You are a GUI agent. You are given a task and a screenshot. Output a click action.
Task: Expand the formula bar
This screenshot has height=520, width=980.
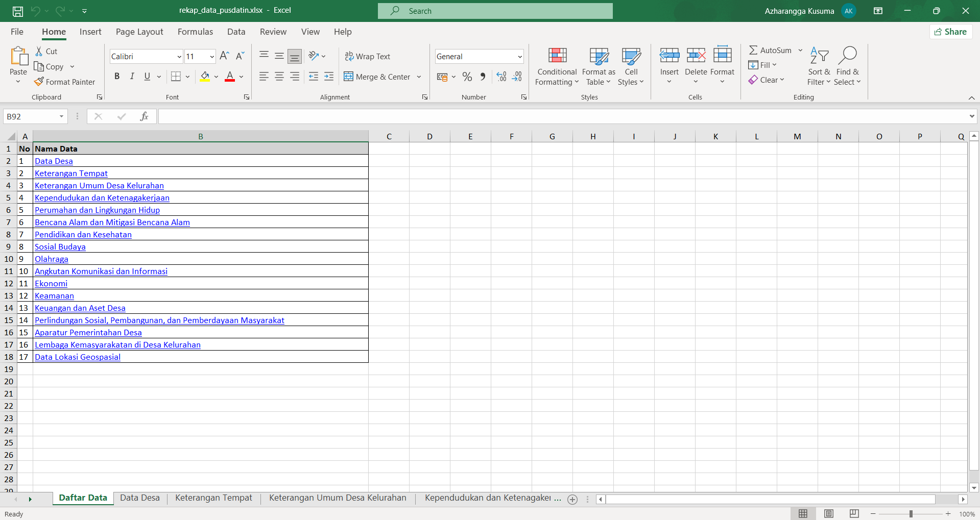[x=971, y=116]
